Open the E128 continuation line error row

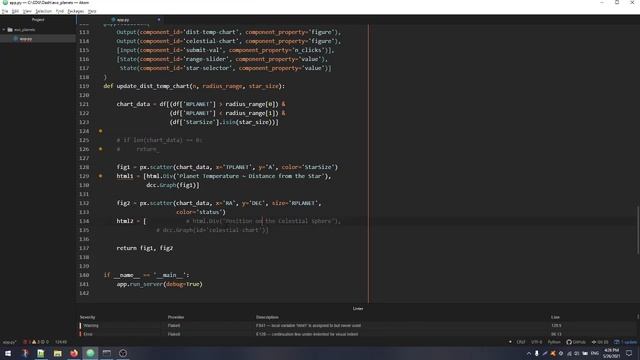[x=357, y=334]
